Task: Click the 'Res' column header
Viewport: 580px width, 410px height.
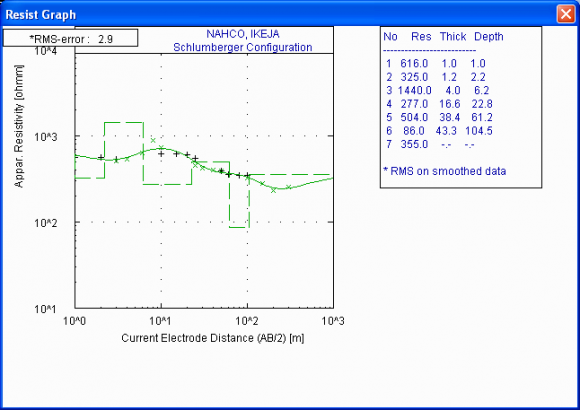Action: click(421, 37)
